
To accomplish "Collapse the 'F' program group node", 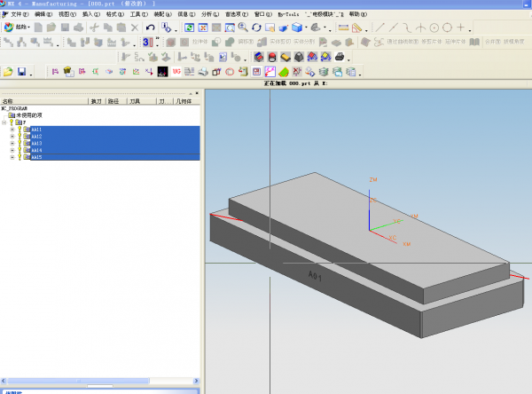I will click(4, 122).
